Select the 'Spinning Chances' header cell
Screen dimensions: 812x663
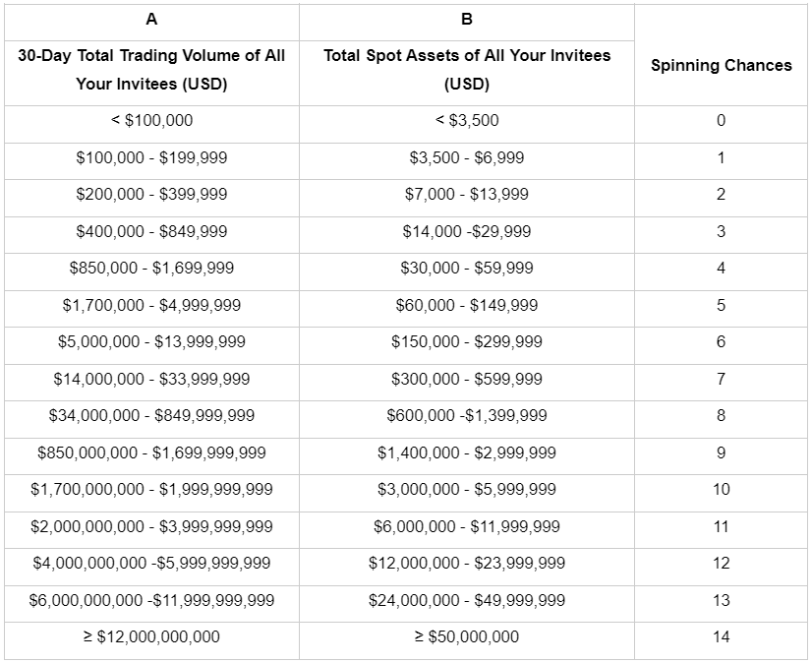click(x=721, y=65)
